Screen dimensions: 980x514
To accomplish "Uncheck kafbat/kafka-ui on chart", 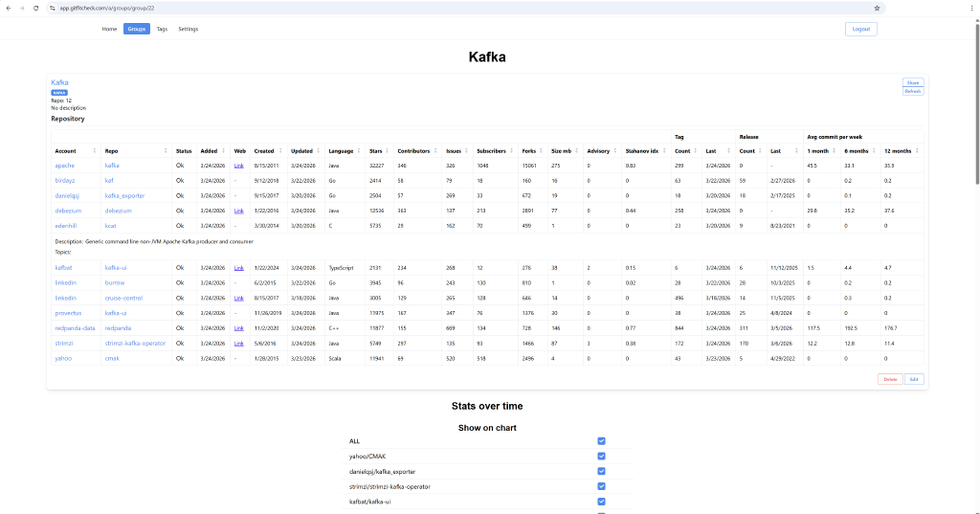I will [601, 502].
